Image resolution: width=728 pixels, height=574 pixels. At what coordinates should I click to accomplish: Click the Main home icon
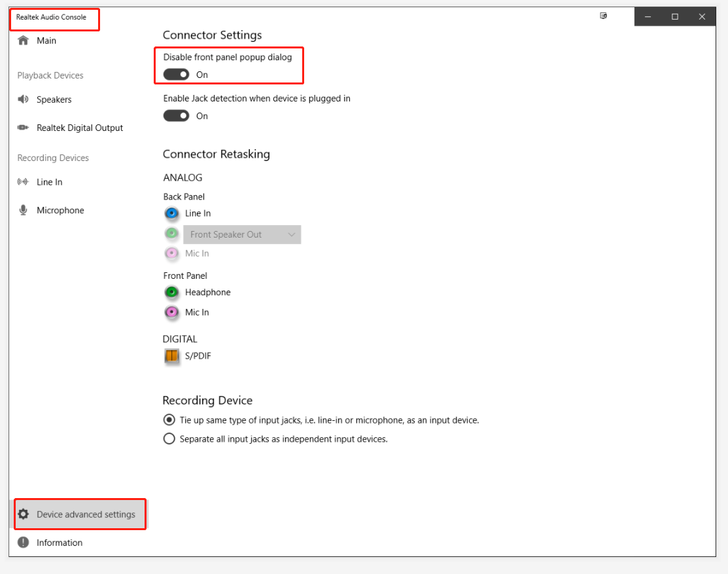pos(23,41)
